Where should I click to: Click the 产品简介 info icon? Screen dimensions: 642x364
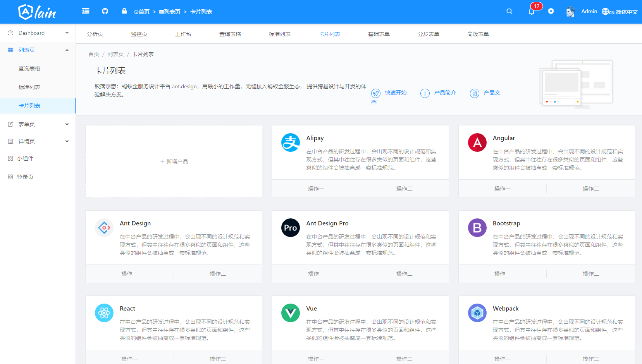425,93
